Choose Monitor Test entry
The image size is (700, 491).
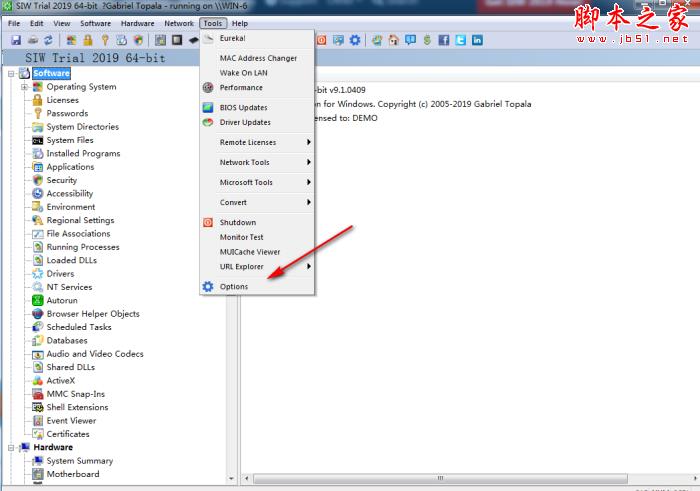tap(257, 237)
